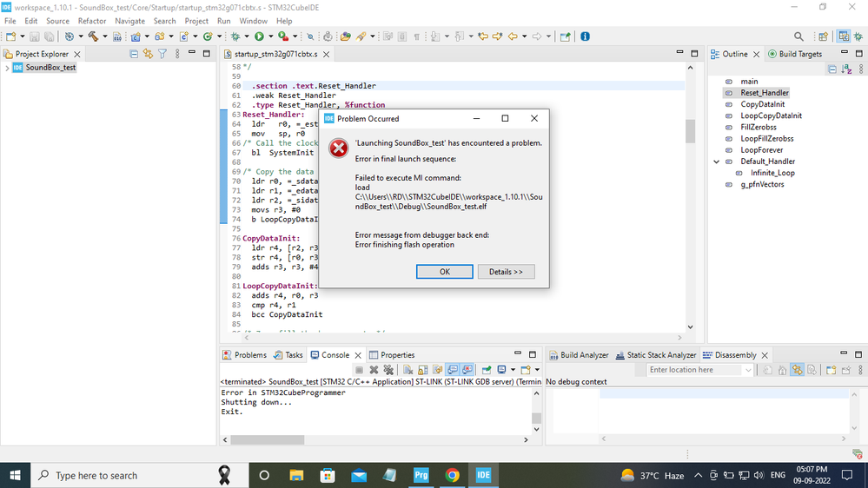Open the Run configurations dropdown arrow
868x488 pixels.
(x=271, y=36)
